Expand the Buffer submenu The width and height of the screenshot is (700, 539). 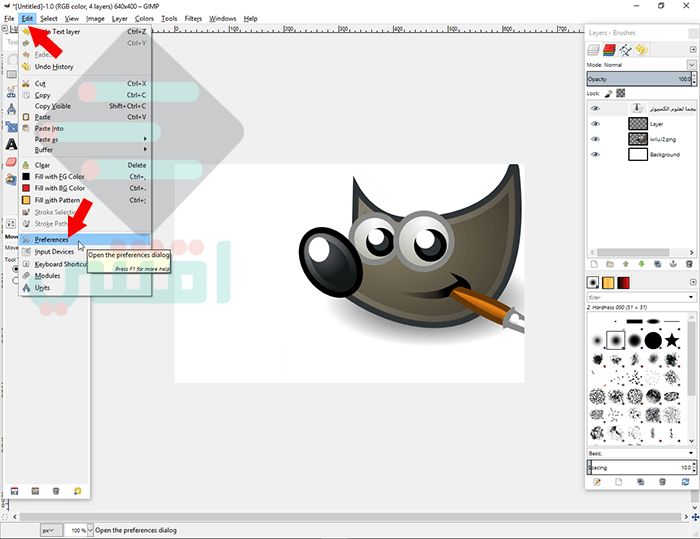point(85,150)
